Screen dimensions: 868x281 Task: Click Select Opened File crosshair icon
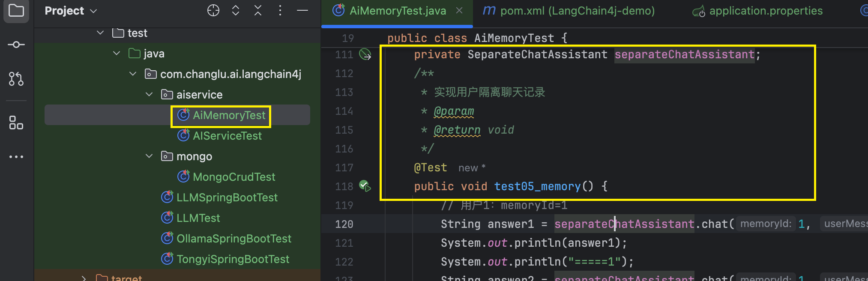click(x=213, y=10)
